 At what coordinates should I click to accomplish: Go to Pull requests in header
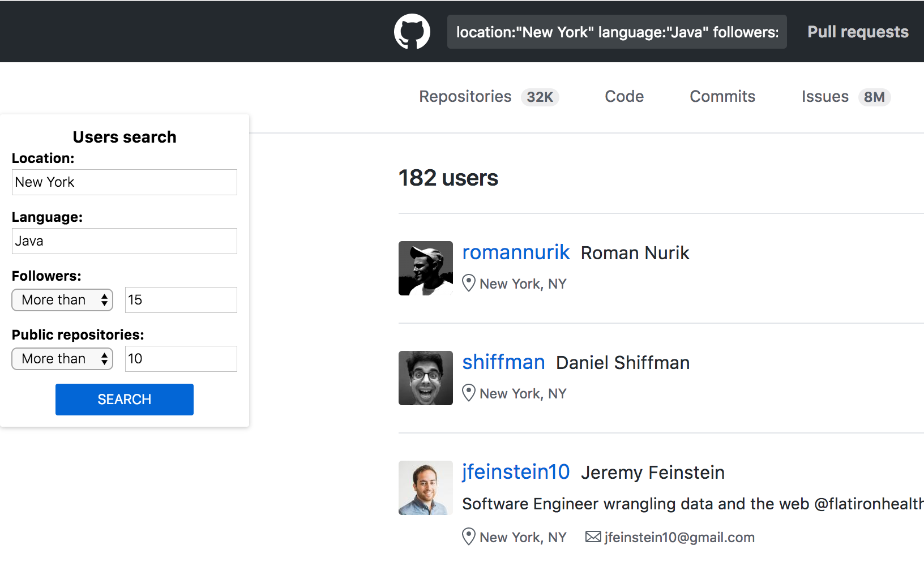(858, 32)
